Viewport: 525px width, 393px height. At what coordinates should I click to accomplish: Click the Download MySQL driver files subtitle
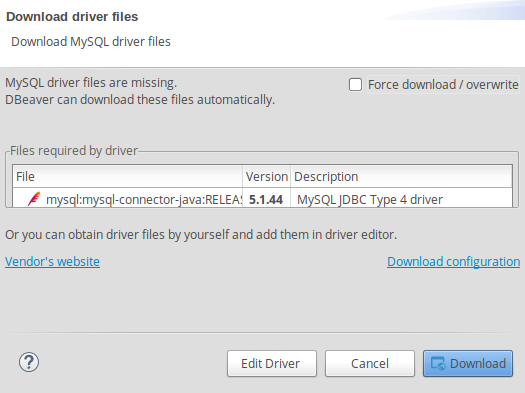pos(91,42)
